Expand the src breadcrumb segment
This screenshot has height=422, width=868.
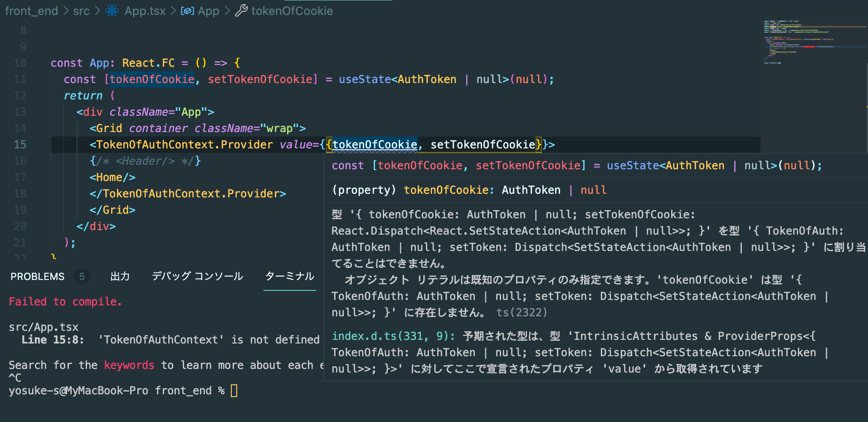(x=81, y=11)
